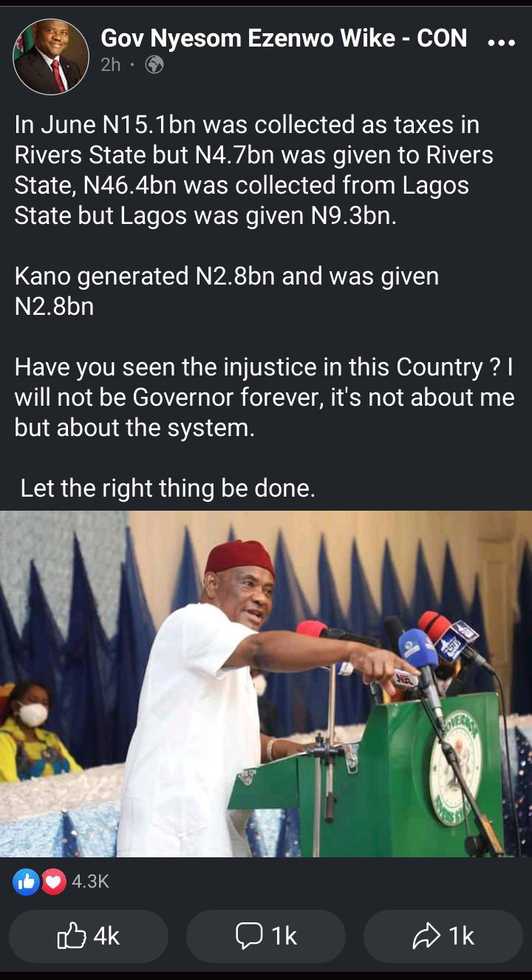The image size is (532, 980).
Task: Tap the 'Kano generated N2.8bn' paragraph
Action: (x=227, y=291)
